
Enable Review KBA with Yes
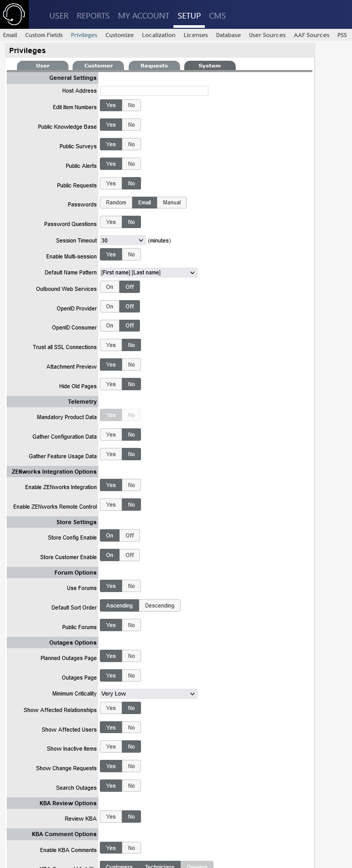tap(111, 817)
